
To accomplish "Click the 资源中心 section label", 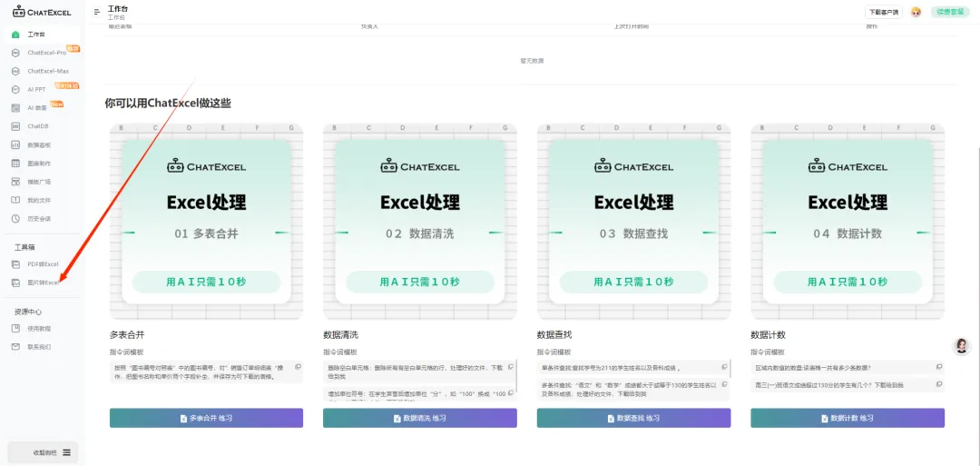I will tap(28, 312).
